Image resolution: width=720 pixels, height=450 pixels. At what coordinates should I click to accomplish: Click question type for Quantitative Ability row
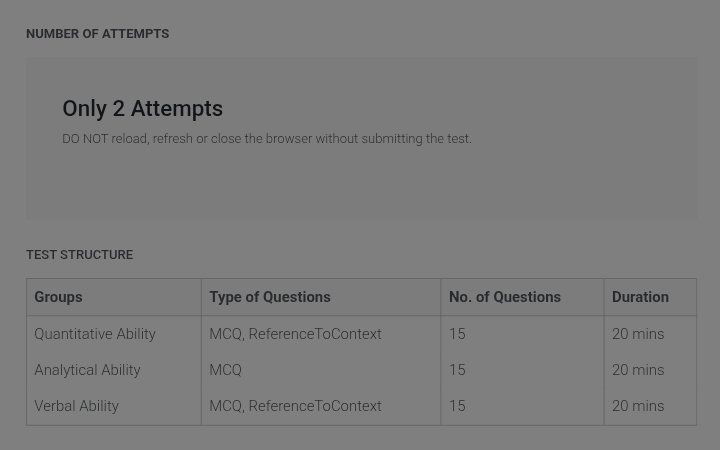pos(295,334)
